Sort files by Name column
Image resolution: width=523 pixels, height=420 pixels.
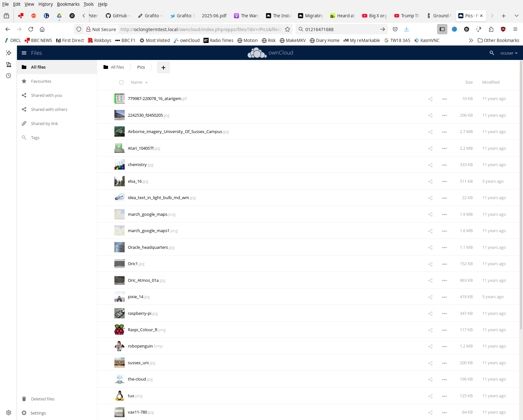coord(137,82)
